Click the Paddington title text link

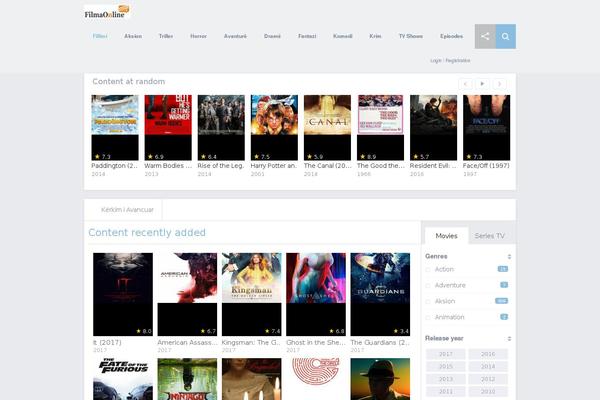[x=114, y=166]
